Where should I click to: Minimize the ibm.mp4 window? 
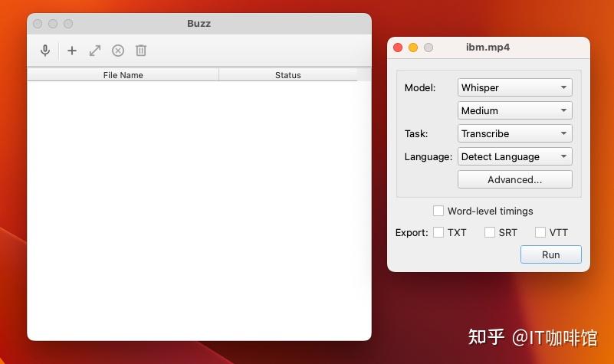click(413, 48)
